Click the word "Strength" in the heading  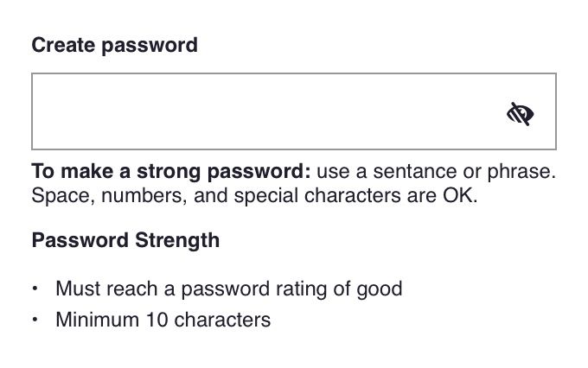click(177, 241)
